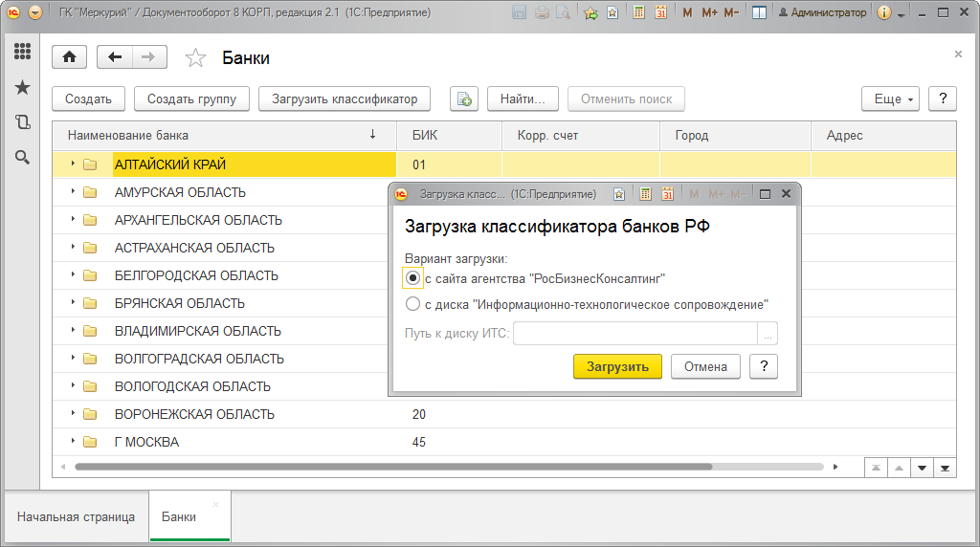Click the M- memory button in title bar
Screen dimensions: 980x547
(731, 12)
